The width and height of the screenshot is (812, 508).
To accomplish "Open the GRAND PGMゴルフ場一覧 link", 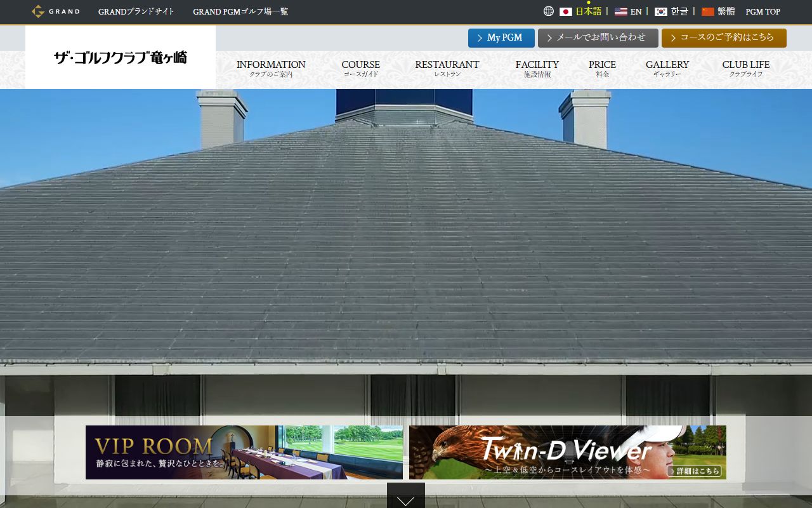I will pyautogui.click(x=240, y=11).
